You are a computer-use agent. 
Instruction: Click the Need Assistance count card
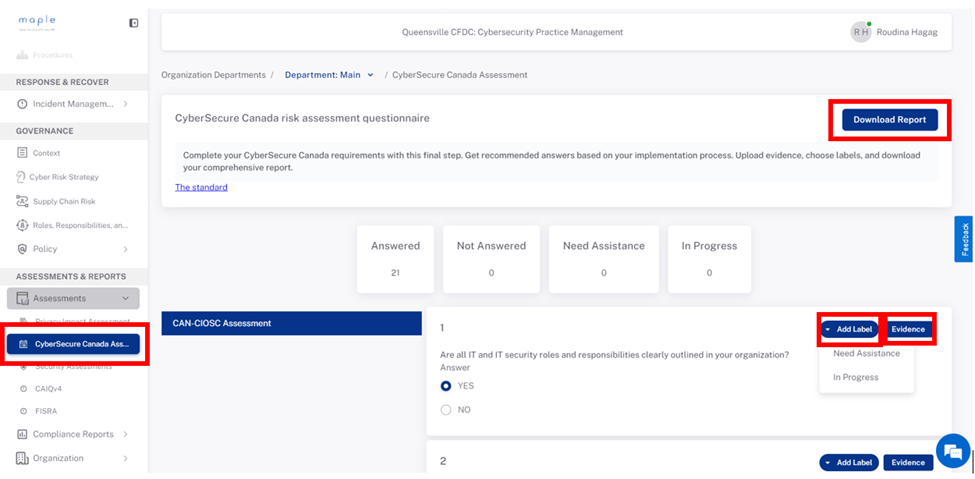point(604,259)
